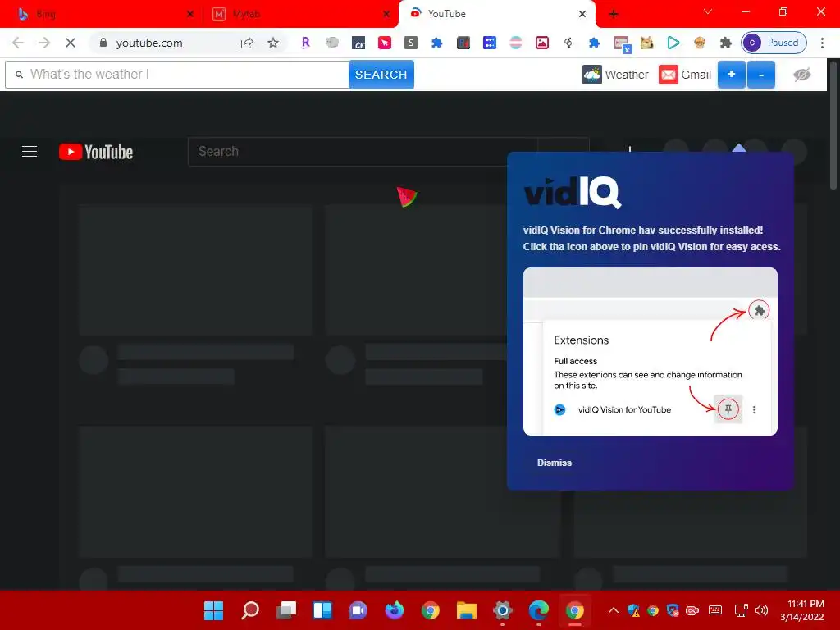Click the vidIQ logo in the popup
The width and height of the screenshot is (840, 630).
tap(572, 192)
